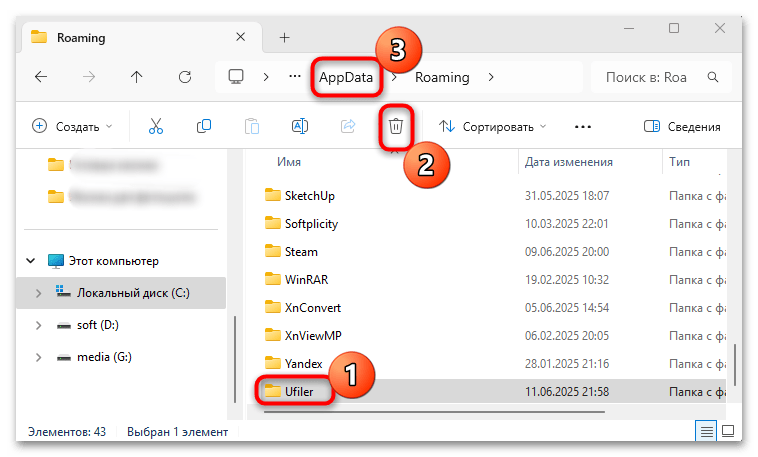Delete the selected folder with trash icon
Image resolution: width=758 pixels, height=457 pixels.
coord(395,126)
